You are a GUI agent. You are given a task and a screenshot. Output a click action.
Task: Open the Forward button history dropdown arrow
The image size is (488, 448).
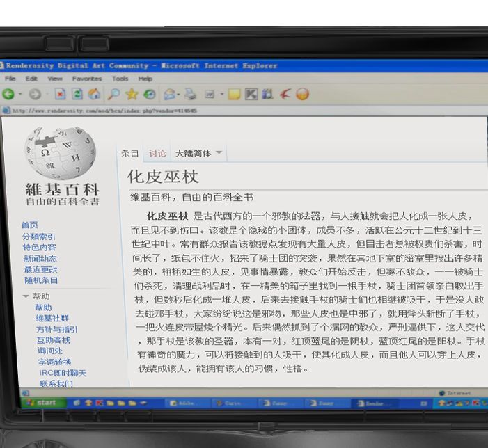click(47, 94)
